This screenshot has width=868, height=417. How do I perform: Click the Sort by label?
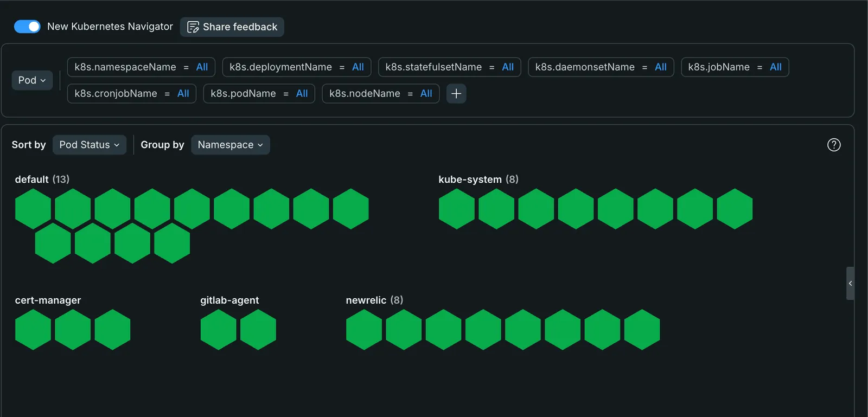point(29,145)
